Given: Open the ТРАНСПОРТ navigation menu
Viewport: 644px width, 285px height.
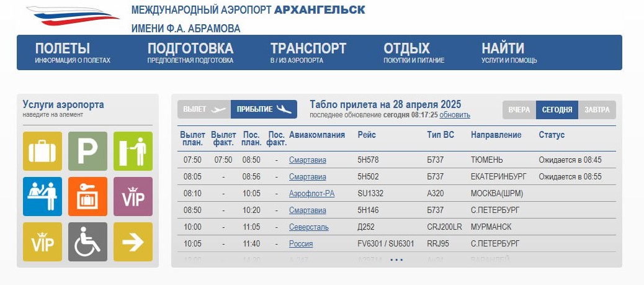Looking at the screenshot, I should 308,53.
